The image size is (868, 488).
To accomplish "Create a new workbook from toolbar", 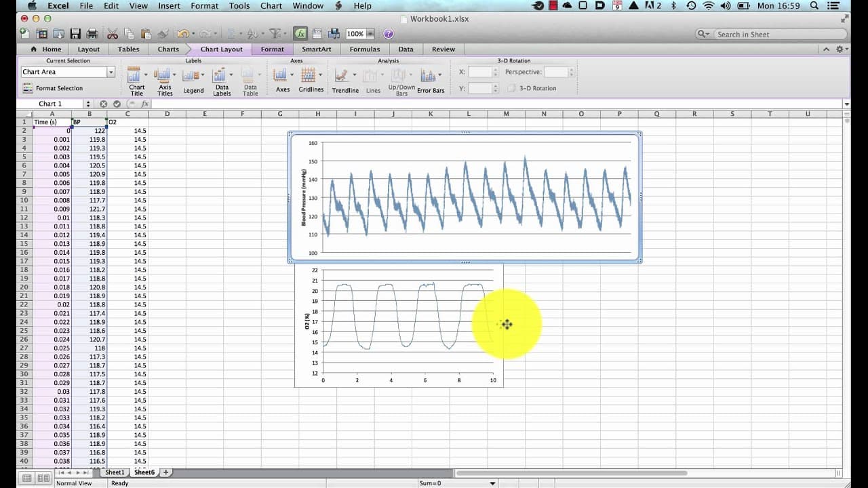I will [x=24, y=33].
